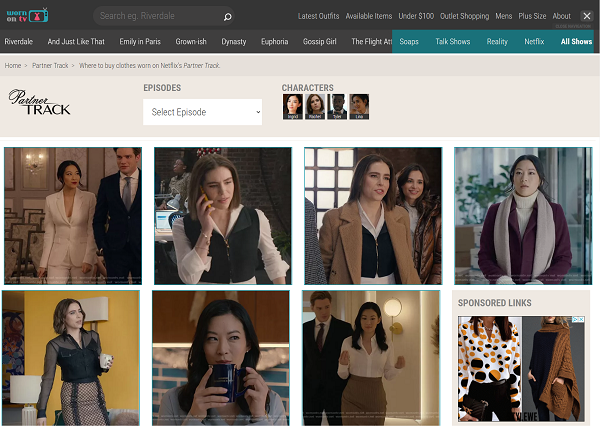Open The Flight Attendant show link

click(371, 41)
